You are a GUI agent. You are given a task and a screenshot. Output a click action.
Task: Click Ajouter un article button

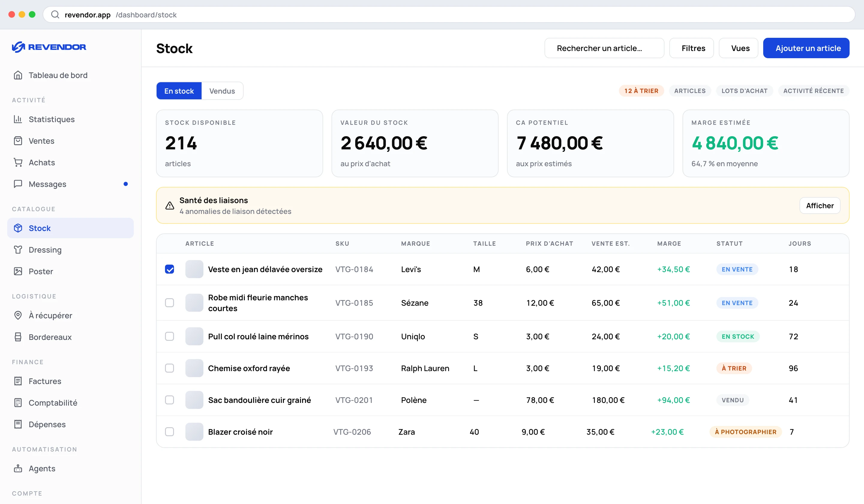(x=806, y=48)
